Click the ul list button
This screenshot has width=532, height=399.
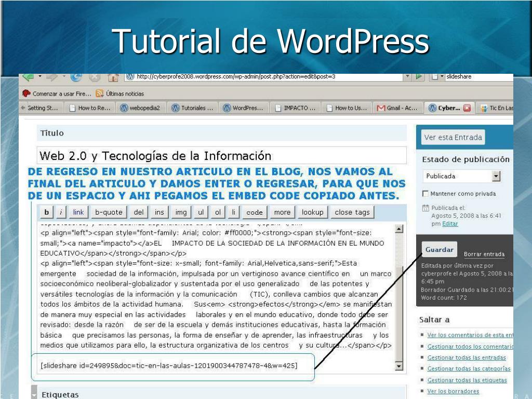(x=201, y=212)
